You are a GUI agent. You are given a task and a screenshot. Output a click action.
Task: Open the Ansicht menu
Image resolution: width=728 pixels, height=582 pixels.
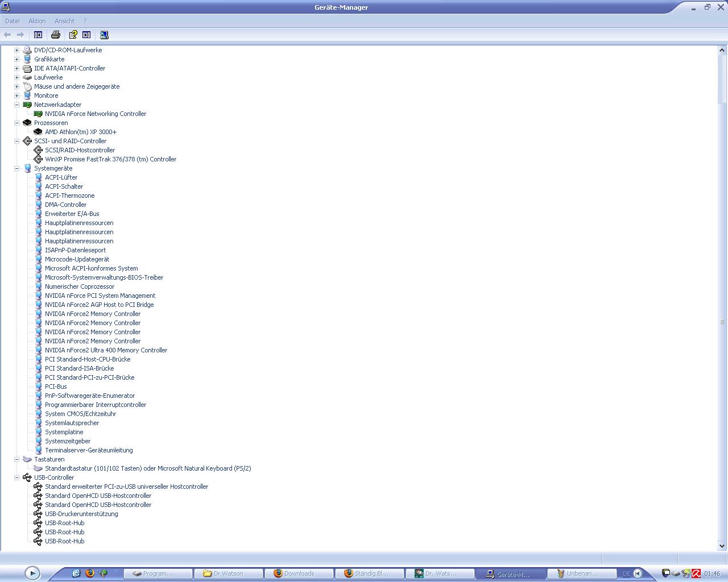[x=64, y=21]
